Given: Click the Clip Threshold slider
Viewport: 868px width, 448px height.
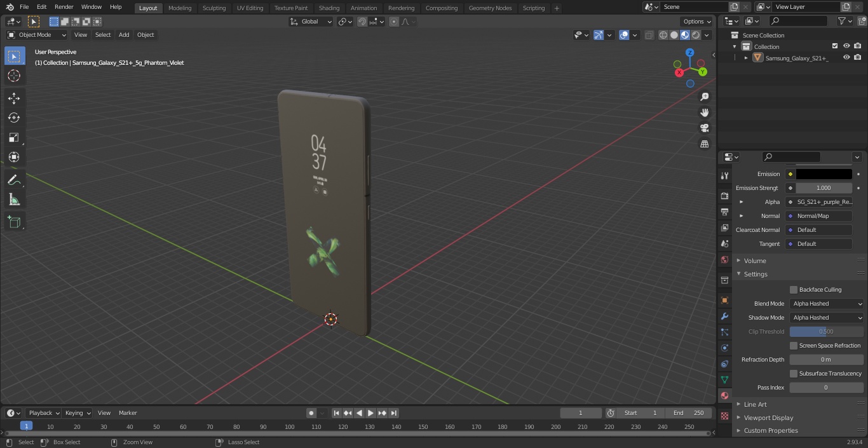Looking at the screenshot, I should (x=827, y=332).
